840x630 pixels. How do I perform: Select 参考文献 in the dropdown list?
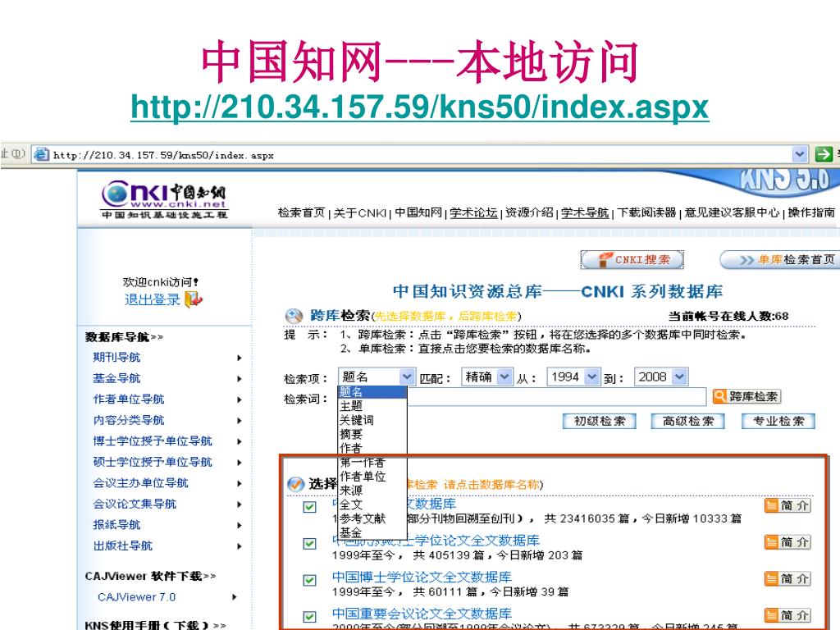[372, 518]
